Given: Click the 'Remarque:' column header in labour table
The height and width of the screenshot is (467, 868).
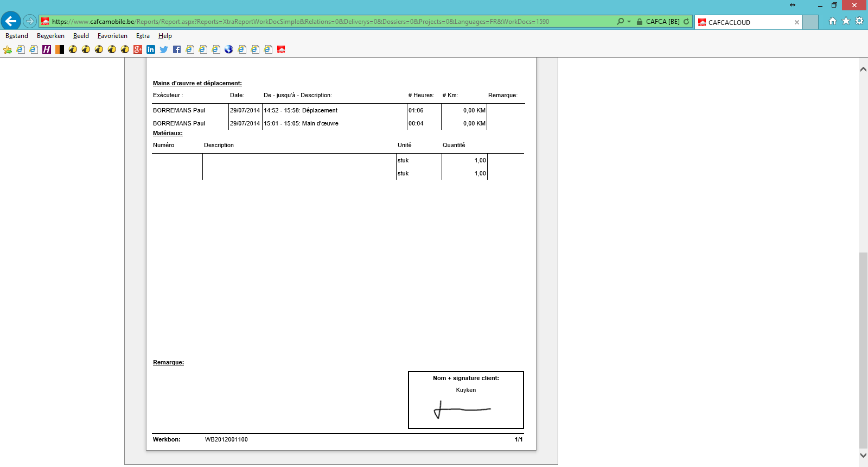Looking at the screenshot, I should [x=503, y=95].
